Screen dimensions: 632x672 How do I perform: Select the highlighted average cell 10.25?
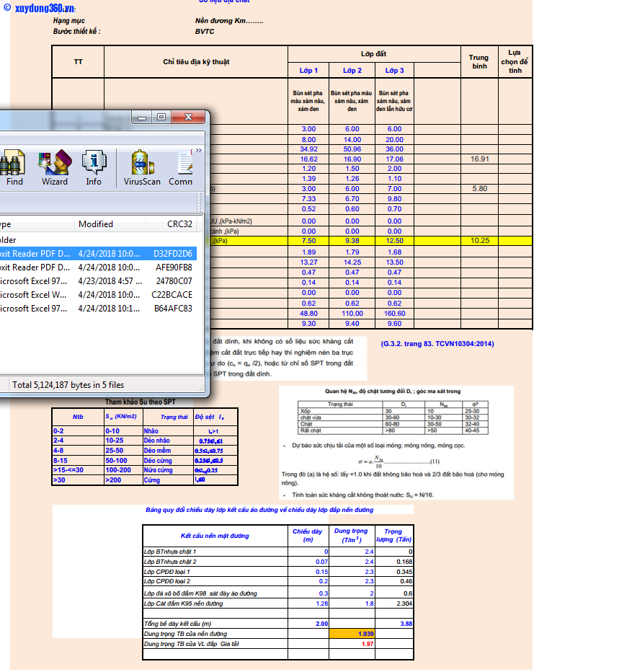(479, 240)
